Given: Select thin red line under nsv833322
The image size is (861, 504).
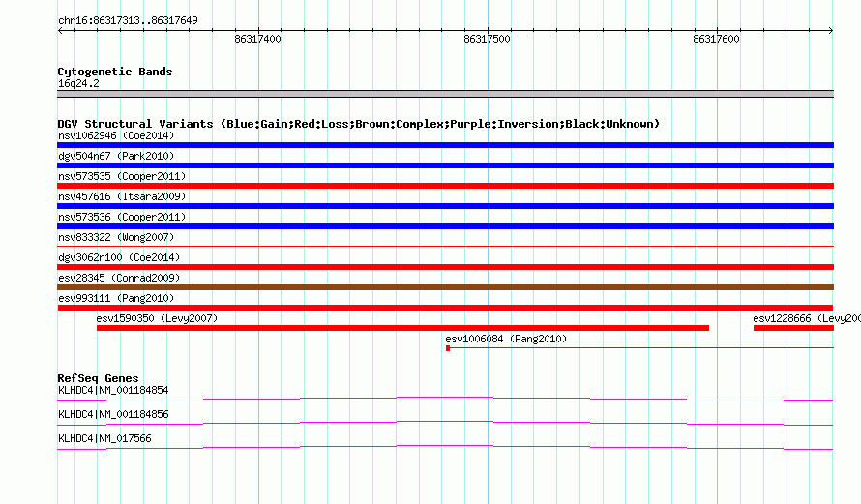Looking at the screenshot, I should [x=445, y=246].
